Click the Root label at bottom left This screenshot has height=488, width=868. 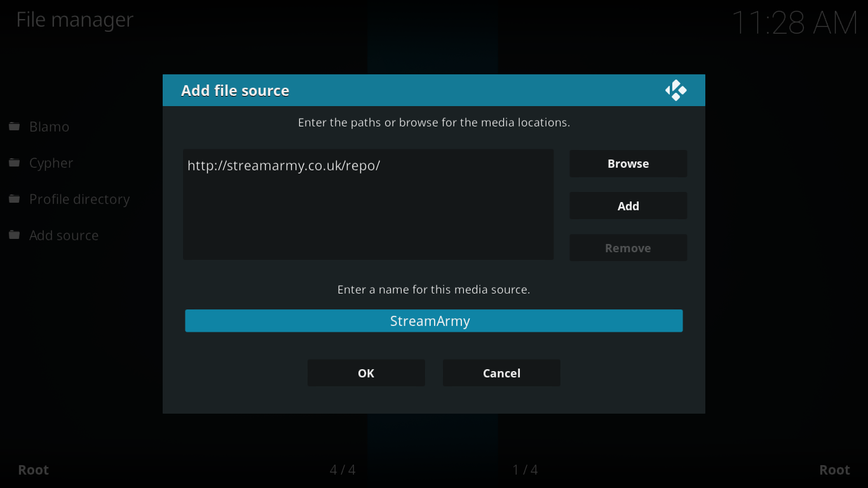point(33,470)
